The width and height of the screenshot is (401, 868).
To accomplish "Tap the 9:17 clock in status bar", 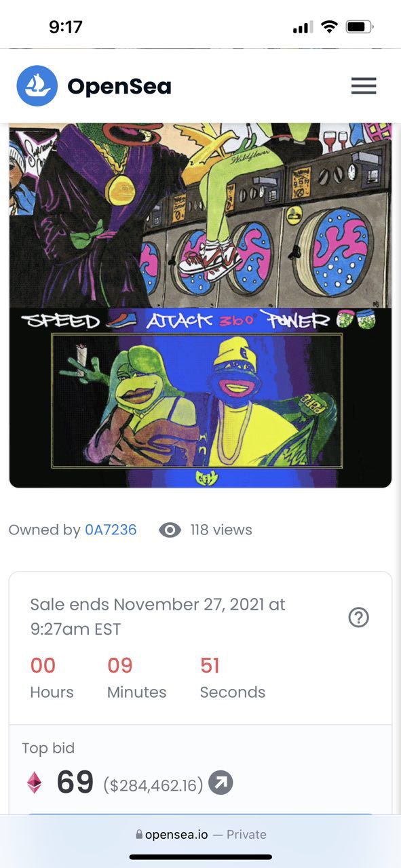I will pyautogui.click(x=66, y=27).
